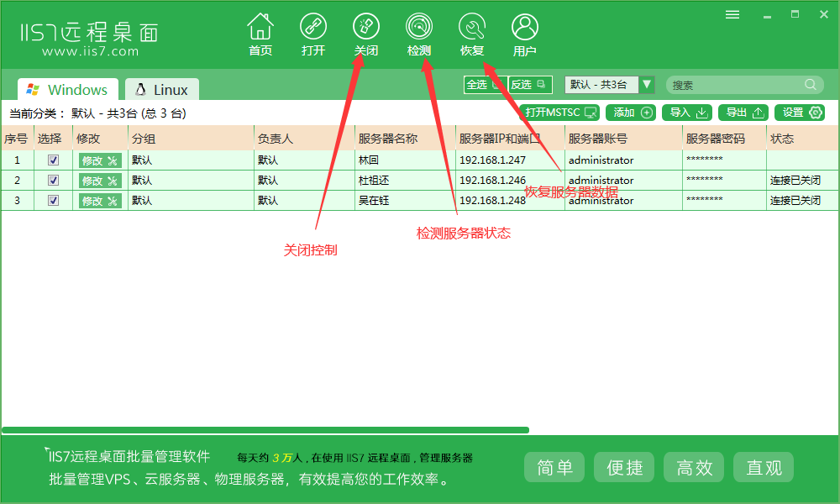Click 修改 button in row 1
The width and height of the screenshot is (840, 504).
pyautogui.click(x=100, y=160)
